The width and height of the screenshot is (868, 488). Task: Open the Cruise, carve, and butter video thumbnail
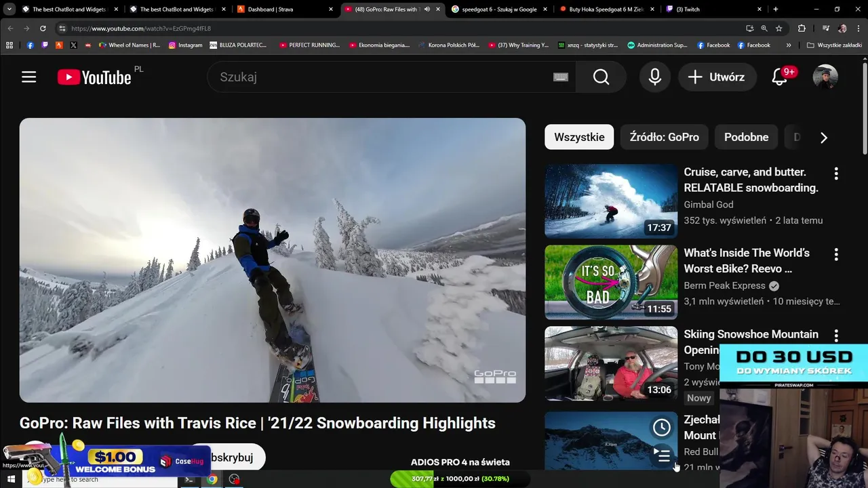[x=611, y=201]
